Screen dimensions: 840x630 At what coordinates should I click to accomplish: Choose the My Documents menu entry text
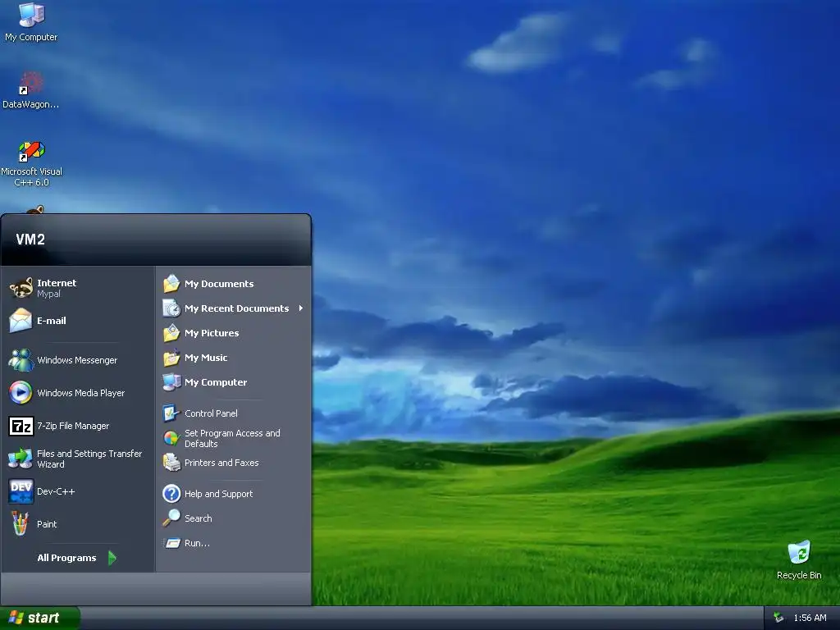[x=219, y=284]
